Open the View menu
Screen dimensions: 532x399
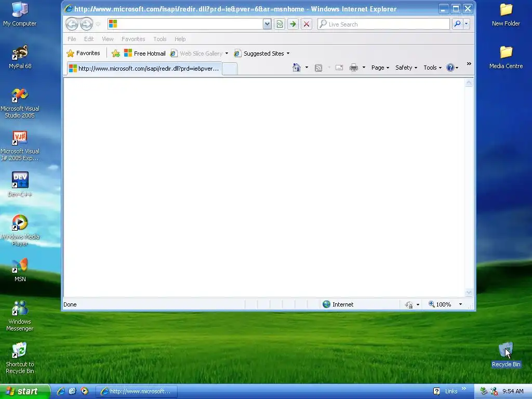point(108,39)
